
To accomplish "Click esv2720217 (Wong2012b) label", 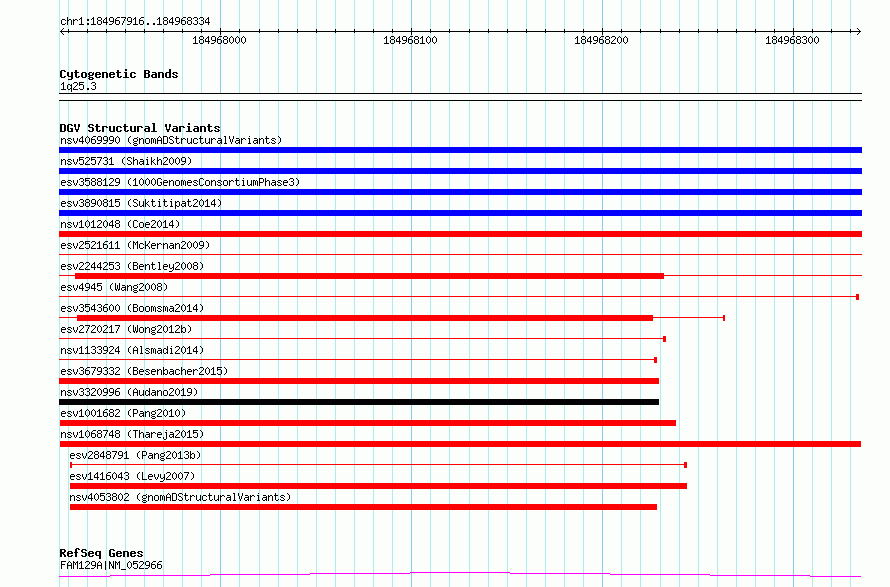I will pyautogui.click(x=126, y=329).
